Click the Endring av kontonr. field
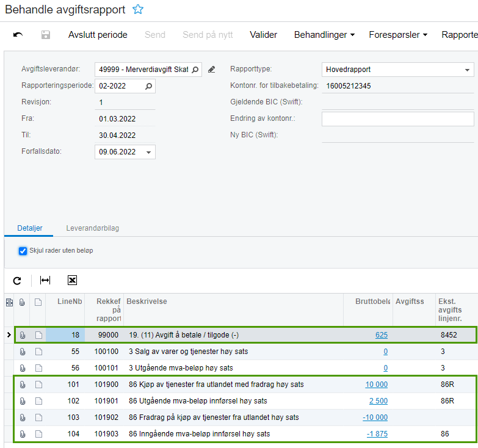 pos(397,119)
